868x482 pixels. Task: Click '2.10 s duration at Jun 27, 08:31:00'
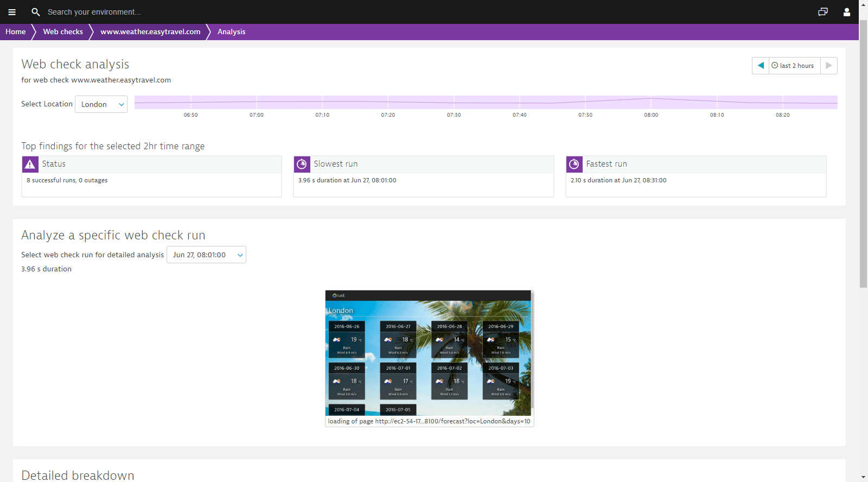pyautogui.click(x=618, y=180)
